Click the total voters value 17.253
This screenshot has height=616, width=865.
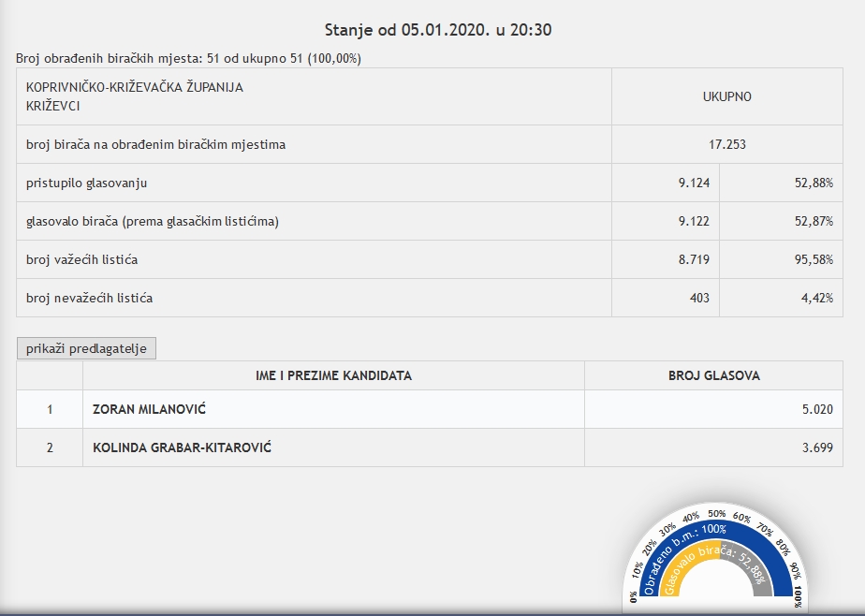coord(726,144)
